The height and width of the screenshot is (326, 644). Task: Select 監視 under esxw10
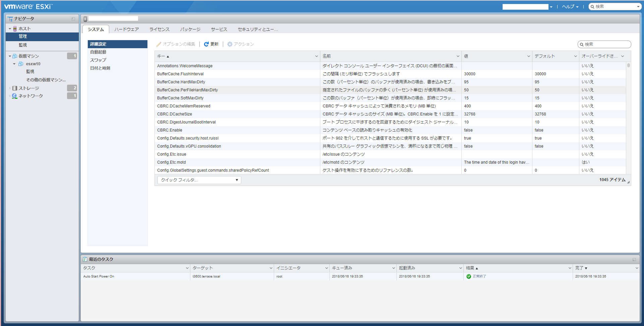tap(30, 72)
